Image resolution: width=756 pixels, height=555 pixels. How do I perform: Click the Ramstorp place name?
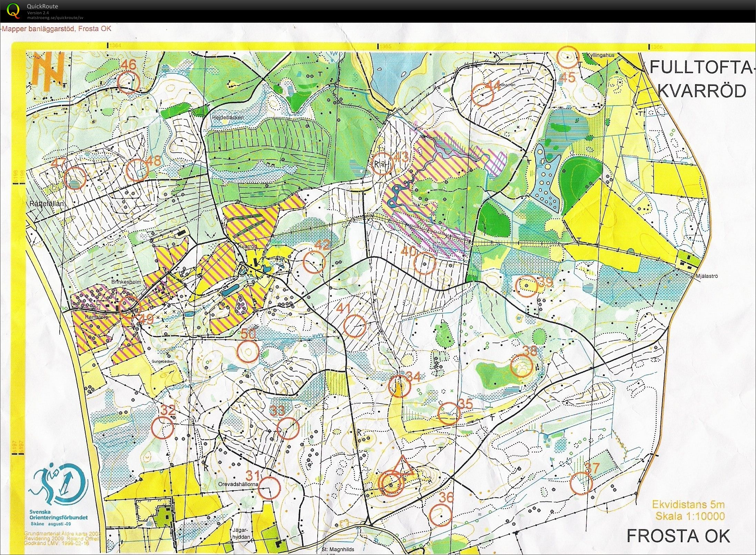click(x=97, y=317)
